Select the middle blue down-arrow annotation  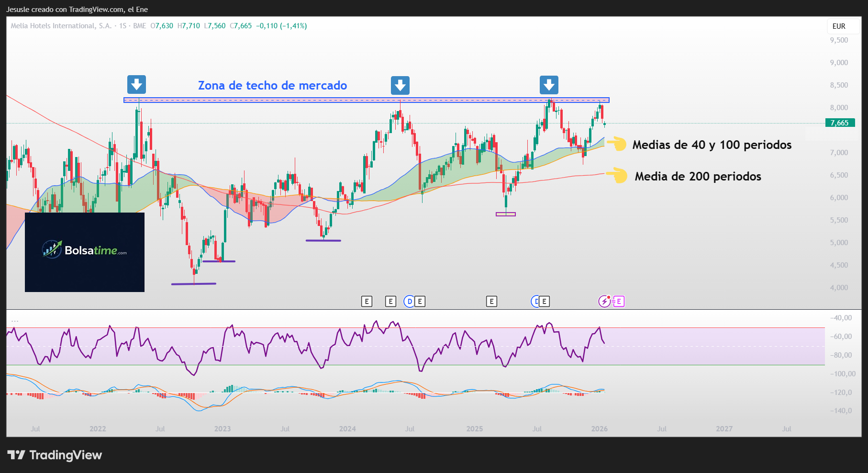coord(400,85)
